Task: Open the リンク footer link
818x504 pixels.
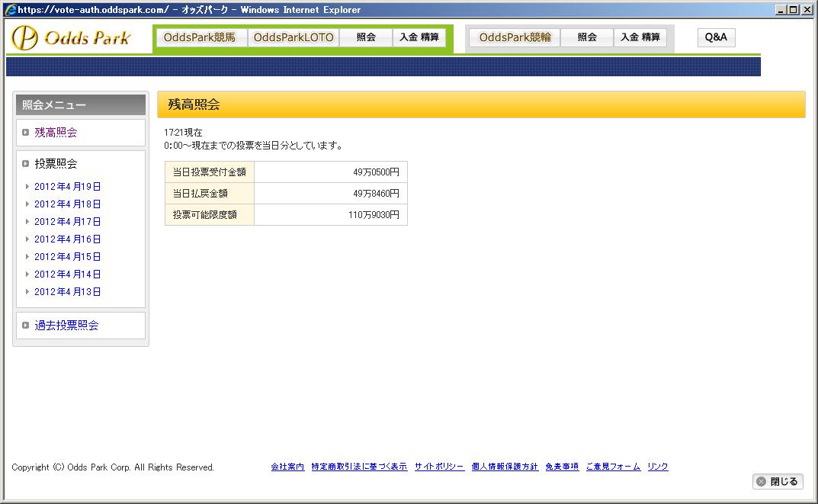Action: [x=658, y=467]
